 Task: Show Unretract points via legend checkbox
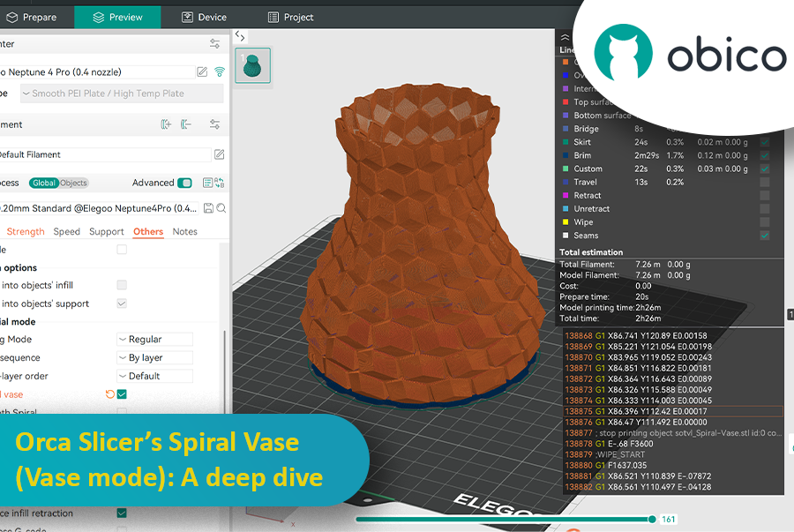[765, 208]
